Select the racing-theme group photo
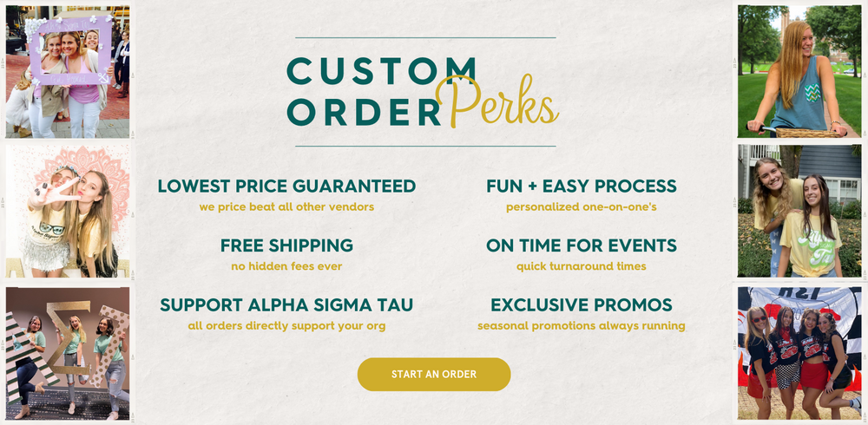The height and width of the screenshot is (425, 868). point(799,353)
